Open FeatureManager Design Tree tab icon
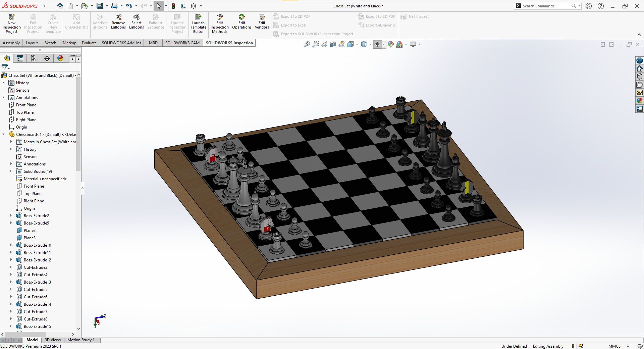 [7, 58]
